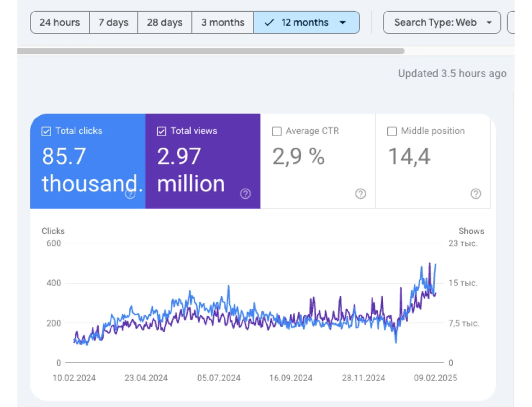Enable the Average CTR checkbox
The width and height of the screenshot is (532, 407).
coord(277,131)
